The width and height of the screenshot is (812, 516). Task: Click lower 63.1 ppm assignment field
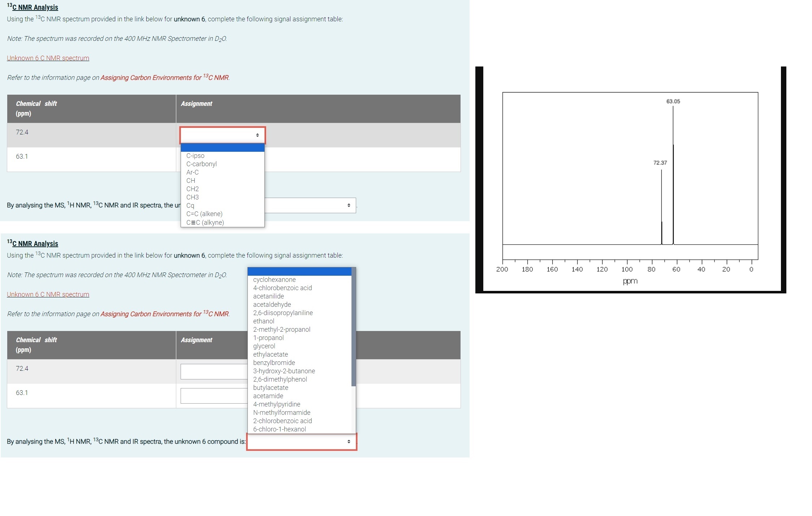214,396
